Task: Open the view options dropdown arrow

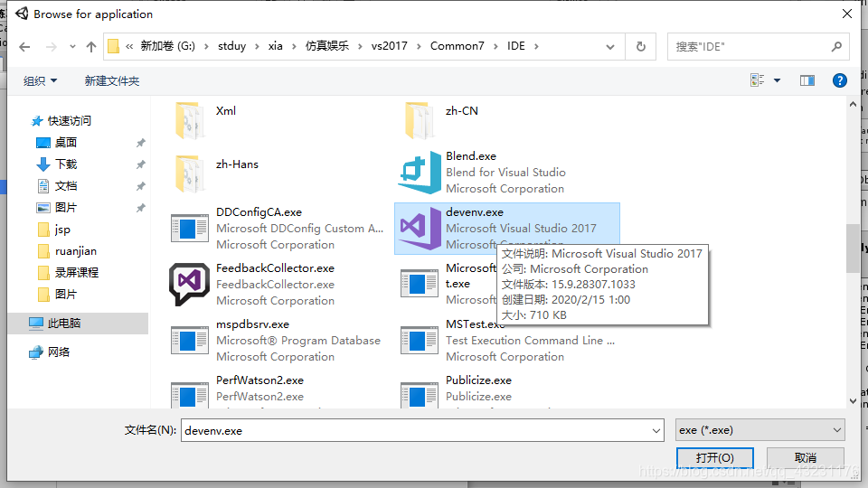Action: pyautogui.click(x=778, y=80)
